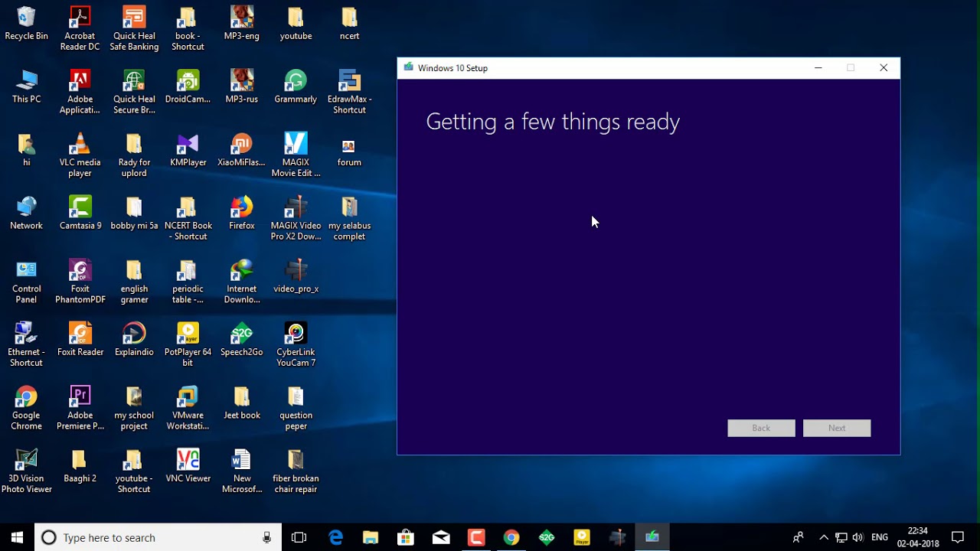The image size is (980, 551).
Task: Select the Network desktop icon
Action: point(26,213)
